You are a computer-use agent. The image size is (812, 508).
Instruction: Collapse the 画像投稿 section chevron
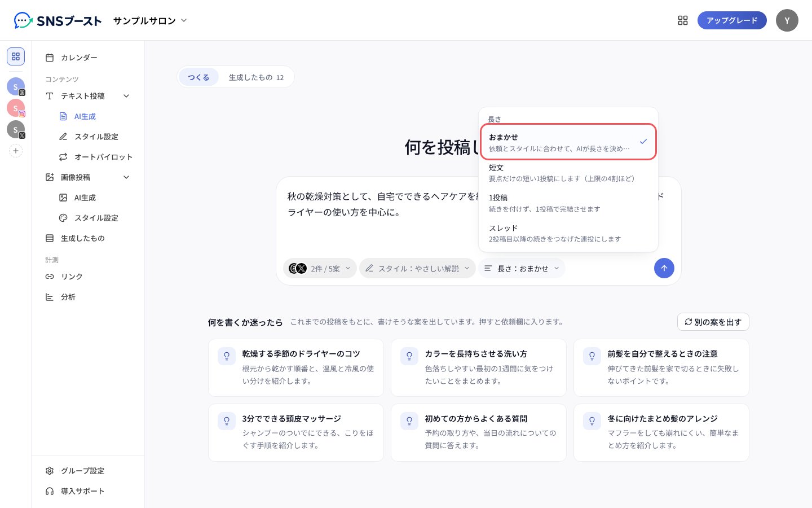[126, 177]
